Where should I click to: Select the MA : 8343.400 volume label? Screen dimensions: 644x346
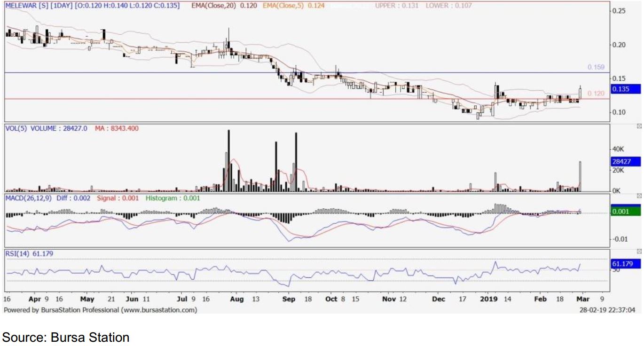pyautogui.click(x=116, y=128)
